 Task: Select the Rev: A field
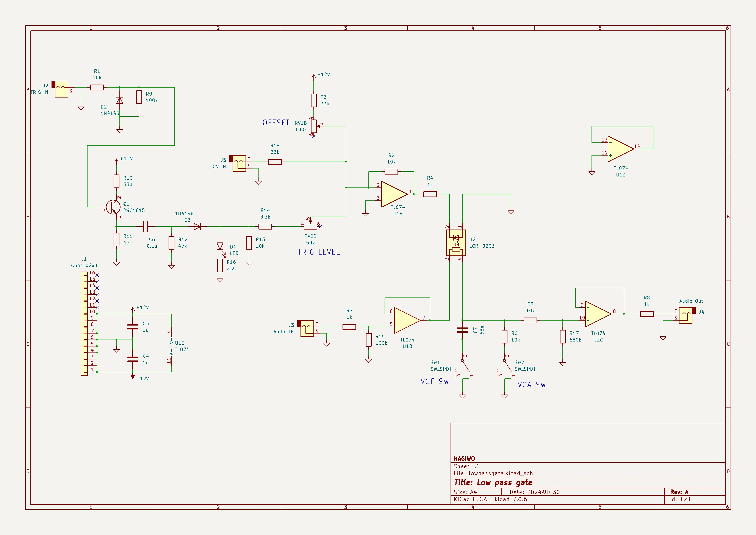pyautogui.click(x=679, y=492)
